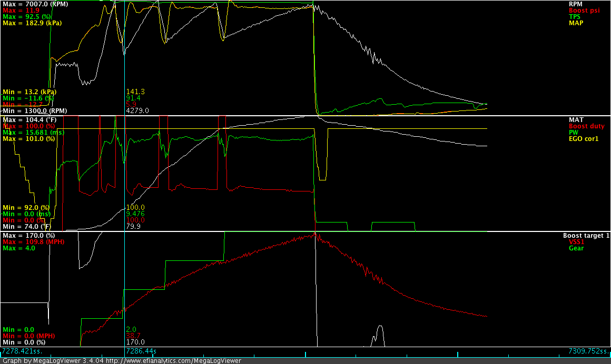Click the Boost target 1 legend label
This screenshot has width=611, height=364.
tap(586, 235)
